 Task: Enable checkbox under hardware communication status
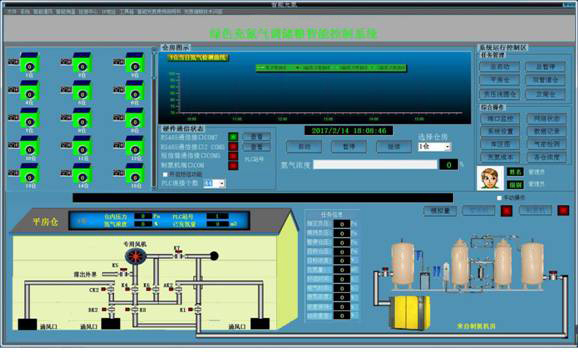165,174
